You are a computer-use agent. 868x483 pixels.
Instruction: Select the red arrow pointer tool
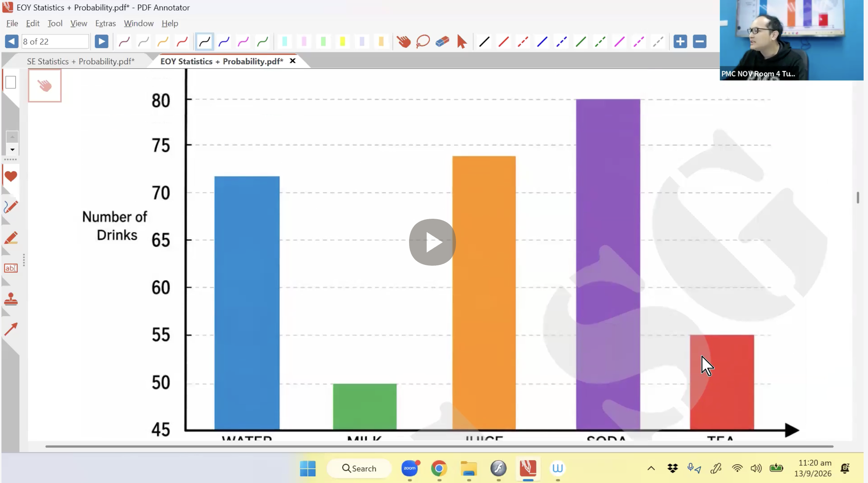pyautogui.click(x=462, y=41)
